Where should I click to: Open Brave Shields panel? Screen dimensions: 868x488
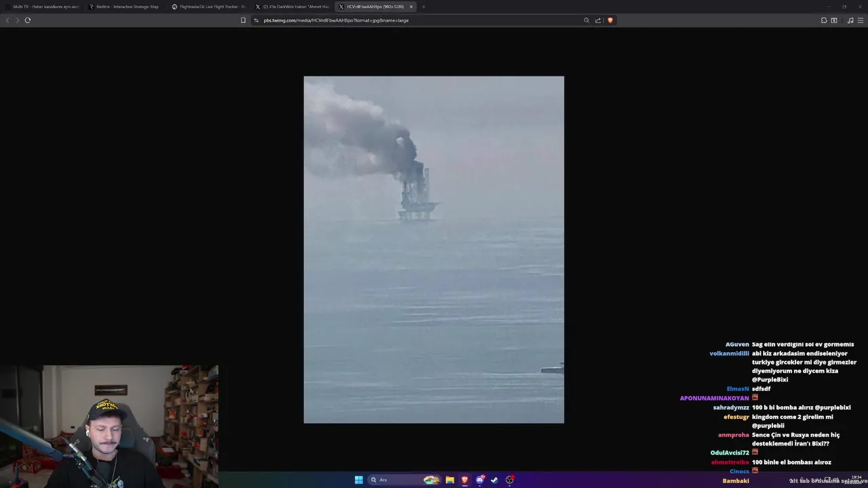pyautogui.click(x=610, y=20)
